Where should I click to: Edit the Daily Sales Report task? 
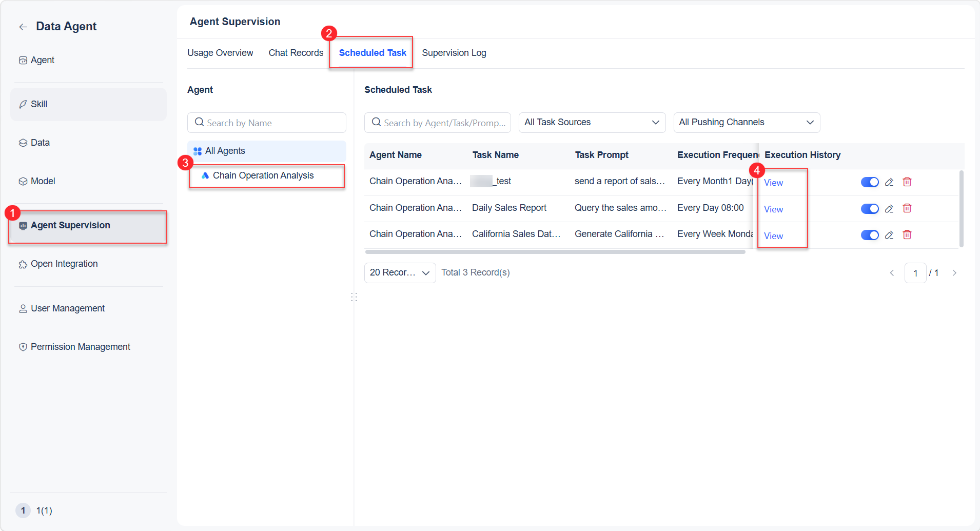[x=889, y=208]
